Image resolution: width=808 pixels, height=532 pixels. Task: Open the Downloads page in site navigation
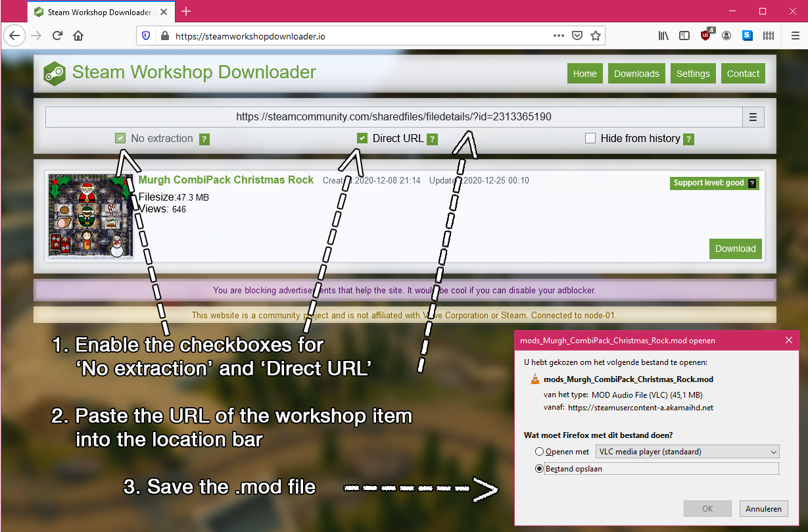tap(636, 74)
